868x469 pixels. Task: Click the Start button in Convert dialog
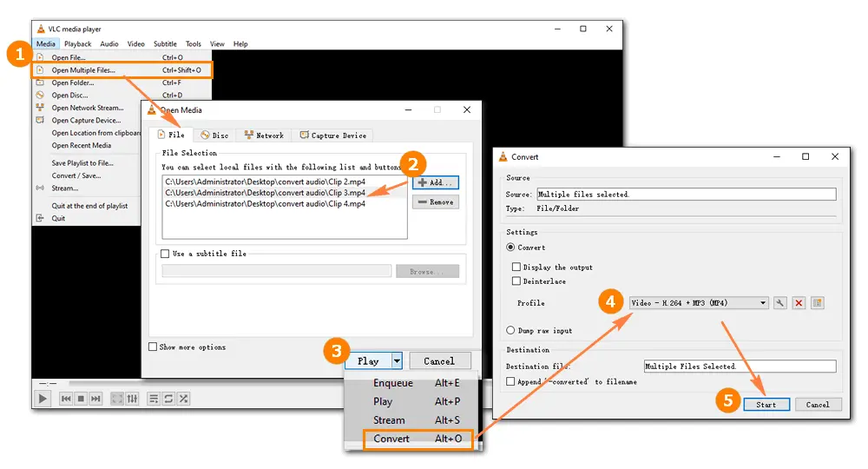(766, 405)
